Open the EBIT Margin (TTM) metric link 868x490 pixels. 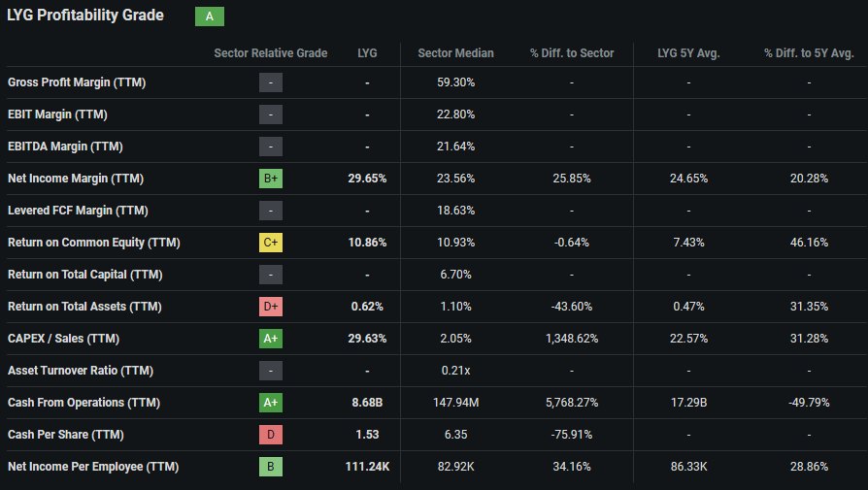tap(57, 114)
